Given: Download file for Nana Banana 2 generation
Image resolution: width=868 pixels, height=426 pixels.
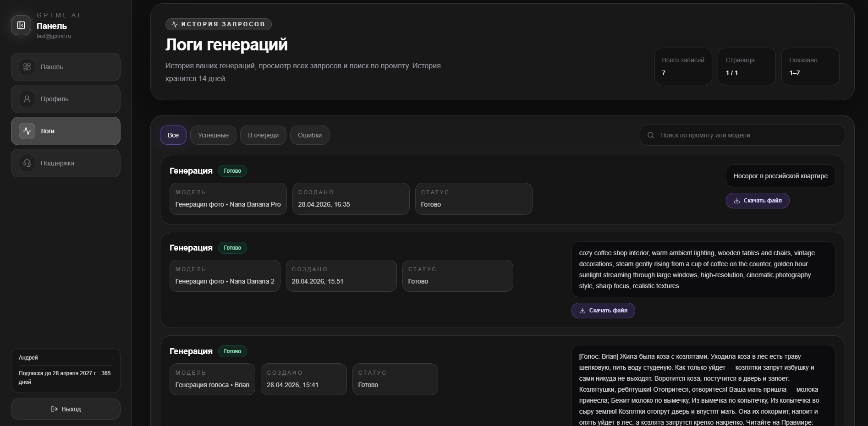Looking at the screenshot, I should pos(603,311).
